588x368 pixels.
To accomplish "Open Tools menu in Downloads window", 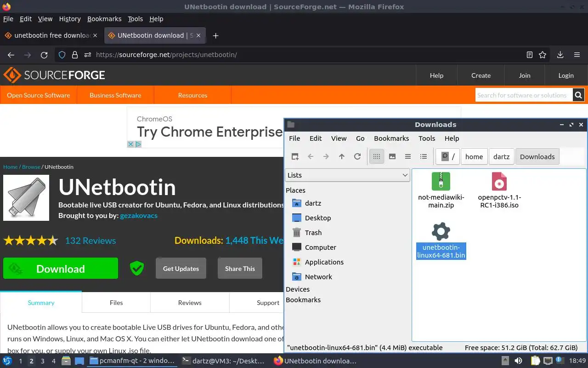I will (427, 138).
